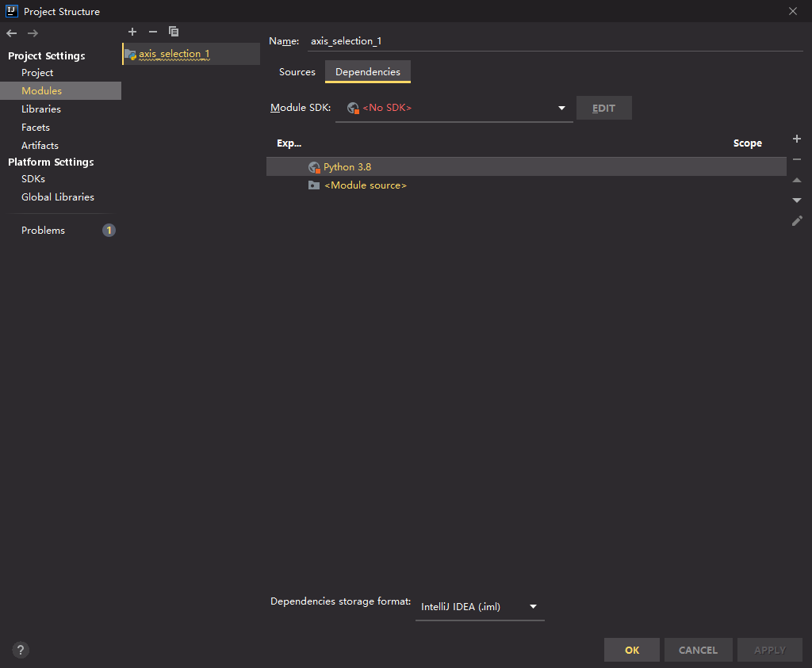The image size is (812, 668).
Task: Open the Facets settings page
Action: tap(35, 128)
